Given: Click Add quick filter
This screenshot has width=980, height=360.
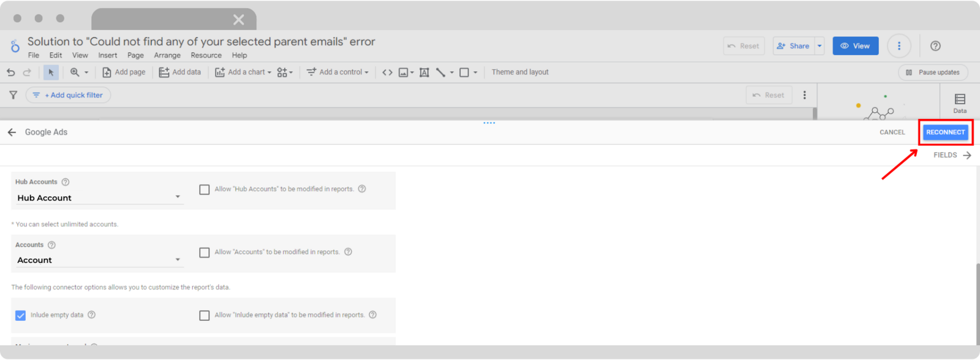Looking at the screenshot, I should pyautogui.click(x=68, y=95).
